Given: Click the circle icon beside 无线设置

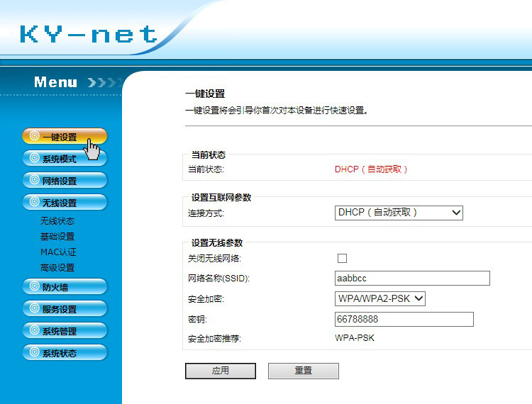Looking at the screenshot, I should tap(34, 202).
